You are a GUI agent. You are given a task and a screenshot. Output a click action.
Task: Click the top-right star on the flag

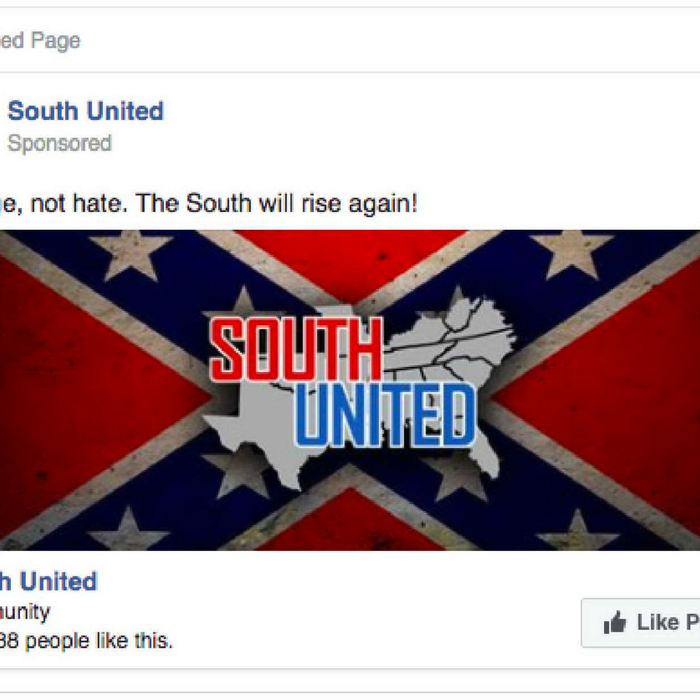[571, 254]
